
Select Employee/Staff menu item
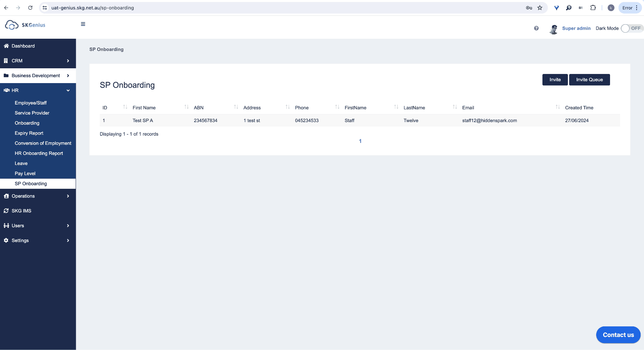tap(31, 103)
